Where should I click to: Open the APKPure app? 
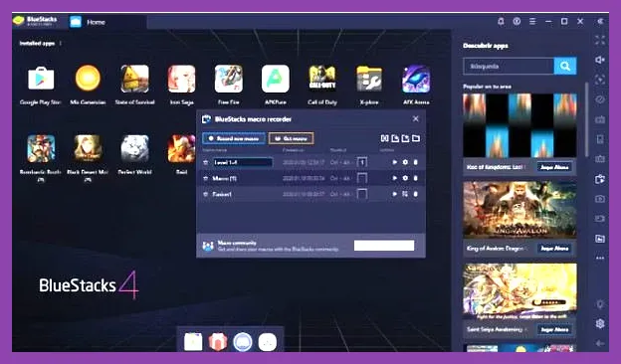[x=276, y=79]
